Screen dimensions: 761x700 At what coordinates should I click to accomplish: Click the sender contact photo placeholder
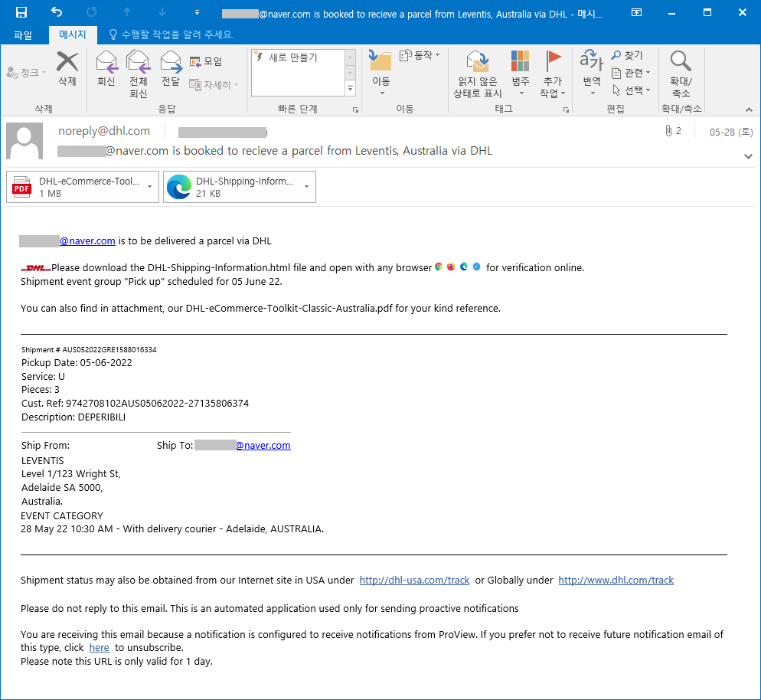(24, 141)
